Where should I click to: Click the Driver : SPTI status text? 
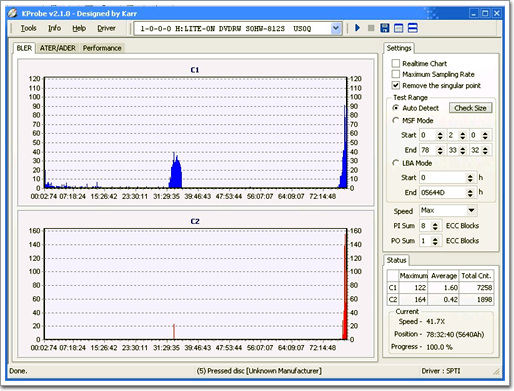point(441,371)
